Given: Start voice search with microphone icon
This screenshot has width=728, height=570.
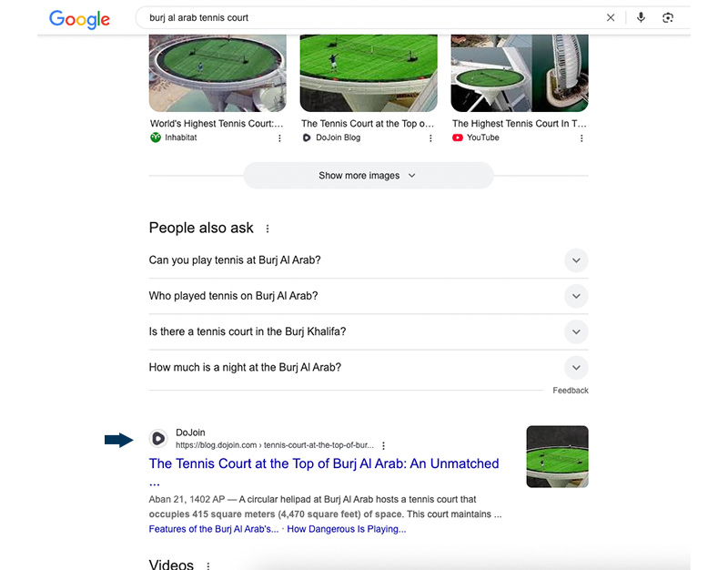Looking at the screenshot, I should (642, 17).
